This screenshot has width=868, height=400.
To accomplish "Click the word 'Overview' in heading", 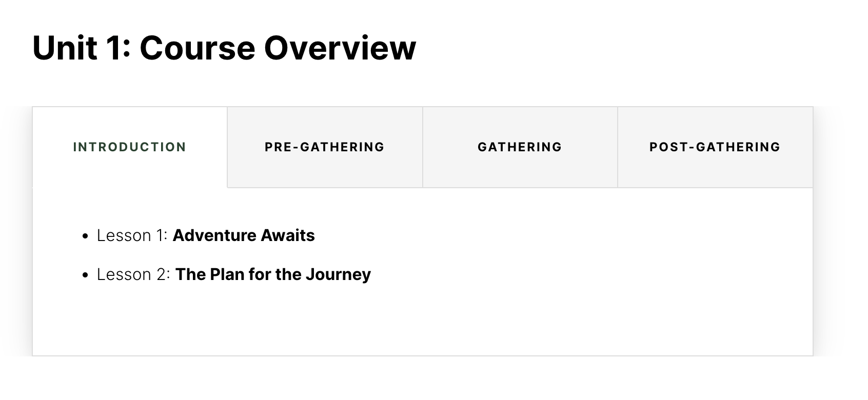I will tap(340, 48).
